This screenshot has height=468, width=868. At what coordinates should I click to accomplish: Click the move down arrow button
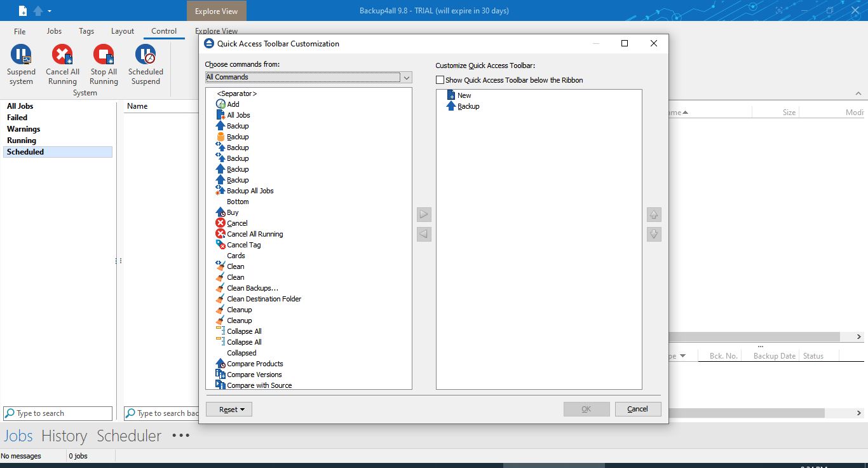[654, 234]
